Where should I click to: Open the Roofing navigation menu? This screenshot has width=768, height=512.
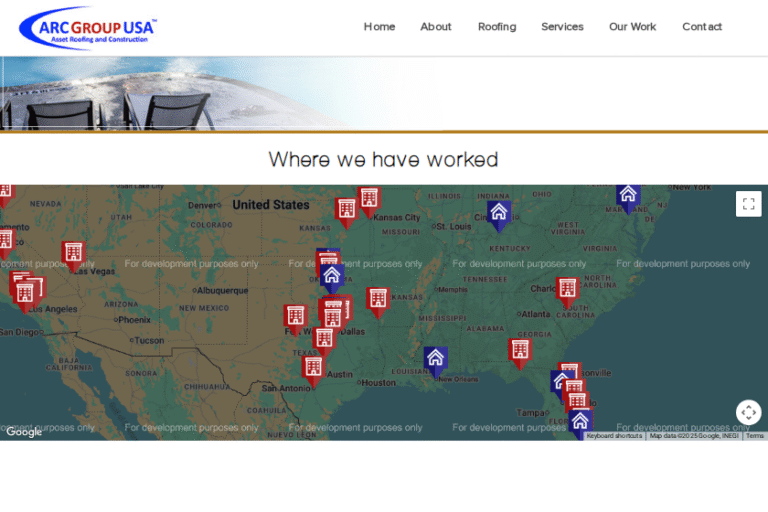(x=497, y=27)
